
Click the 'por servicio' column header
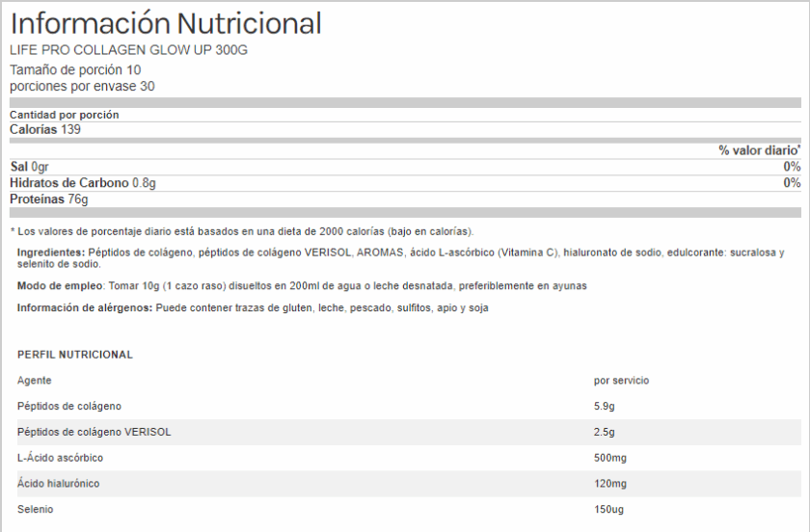coord(621,381)
